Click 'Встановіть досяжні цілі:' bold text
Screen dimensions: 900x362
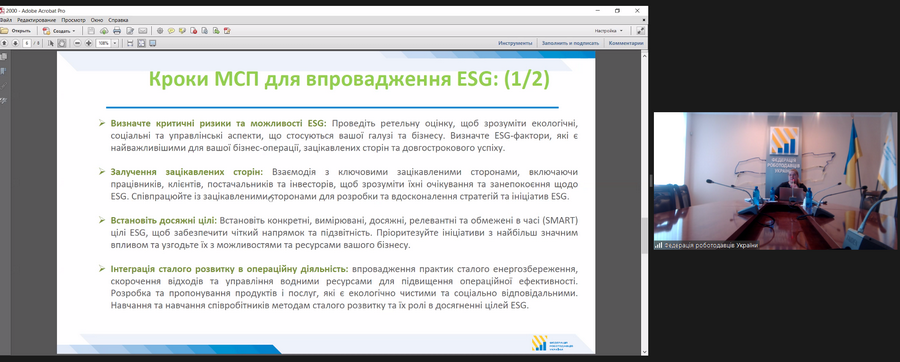164,220
